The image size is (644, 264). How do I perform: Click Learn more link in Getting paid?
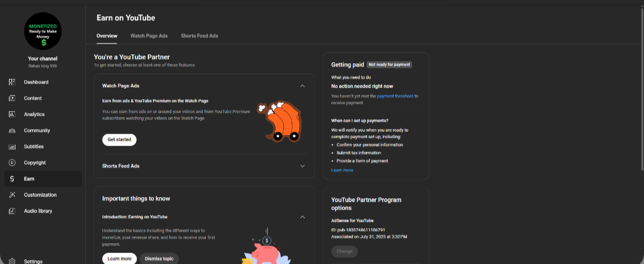point(342,170)
